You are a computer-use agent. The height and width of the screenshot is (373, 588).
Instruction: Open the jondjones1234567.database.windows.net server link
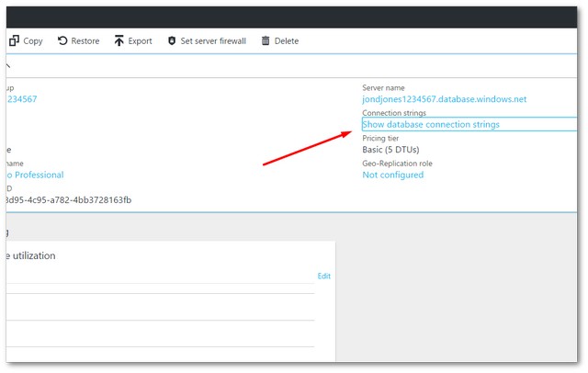click(445, 99)
